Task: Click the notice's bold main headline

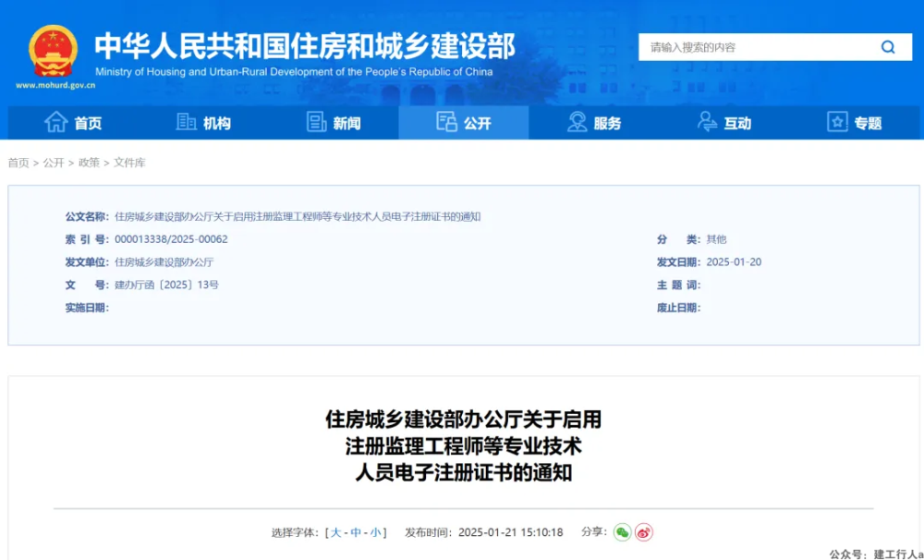Action: coord(463,446)
